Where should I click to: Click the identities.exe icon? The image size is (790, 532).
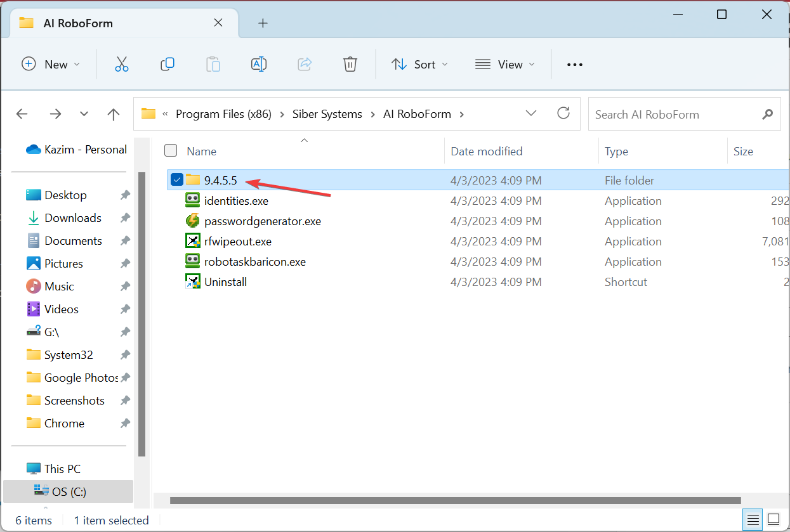[193, 200]
